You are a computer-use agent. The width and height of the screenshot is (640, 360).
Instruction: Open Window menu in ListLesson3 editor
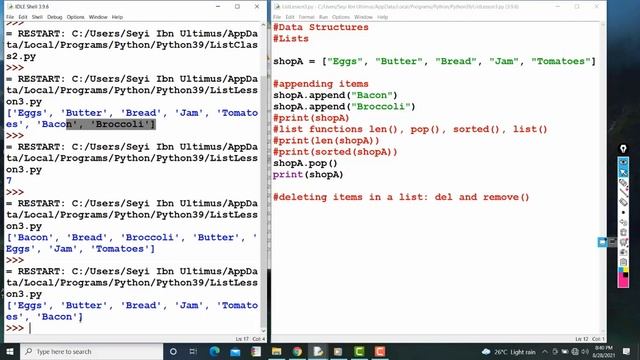pos(363,17)
